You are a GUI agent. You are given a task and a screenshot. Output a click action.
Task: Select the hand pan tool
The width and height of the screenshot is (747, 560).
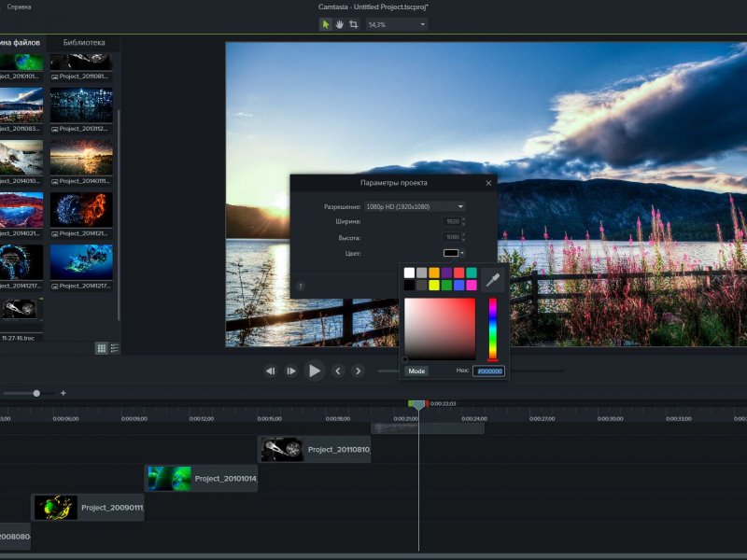point(339,24)
